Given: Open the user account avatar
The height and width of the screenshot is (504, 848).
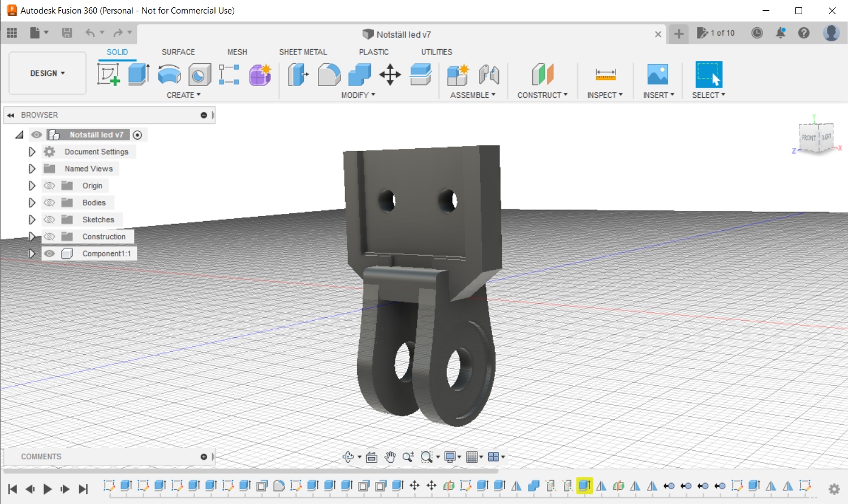Looking at the screenshot, I should pos(831,33).
